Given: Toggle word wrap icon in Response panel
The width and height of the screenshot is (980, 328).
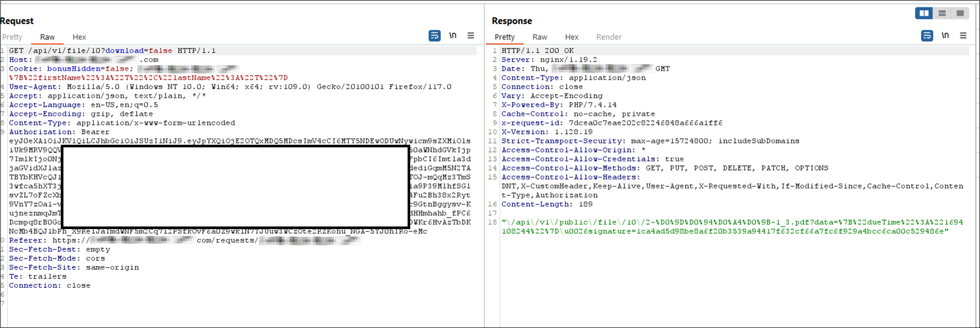Looking at the screenshot, I should click(927, 35).
